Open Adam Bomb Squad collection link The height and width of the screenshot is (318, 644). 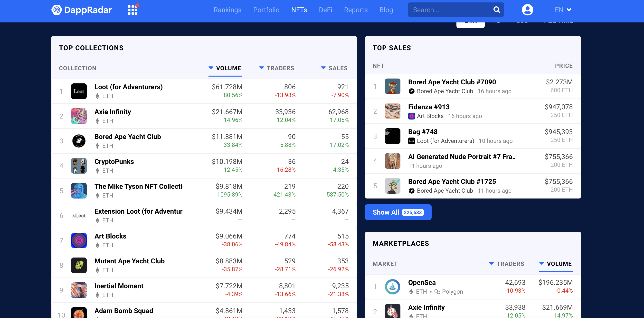pos(124,311)
